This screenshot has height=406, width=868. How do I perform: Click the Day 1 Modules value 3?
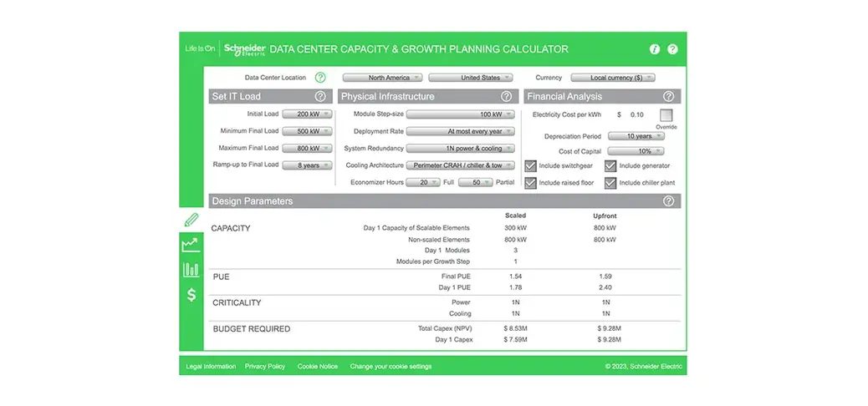click(515, 250)
